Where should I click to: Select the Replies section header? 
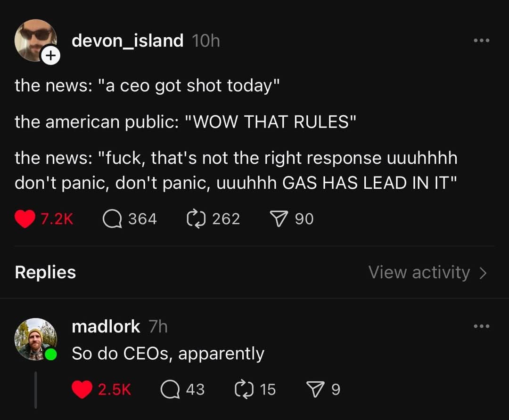tap(45, 272)
